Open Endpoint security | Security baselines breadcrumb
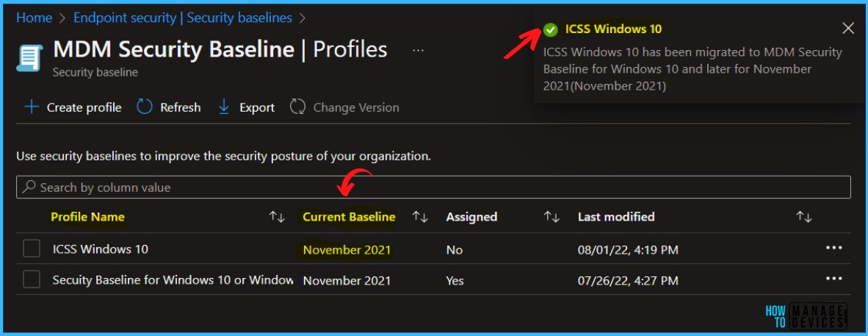868x336 pixels. [183, 18]
